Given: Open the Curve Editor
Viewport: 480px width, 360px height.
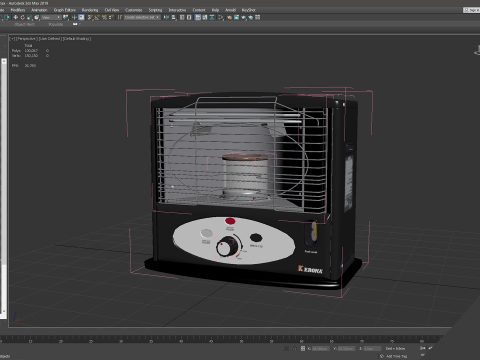Looking at the screenshot, I should 205,17.
